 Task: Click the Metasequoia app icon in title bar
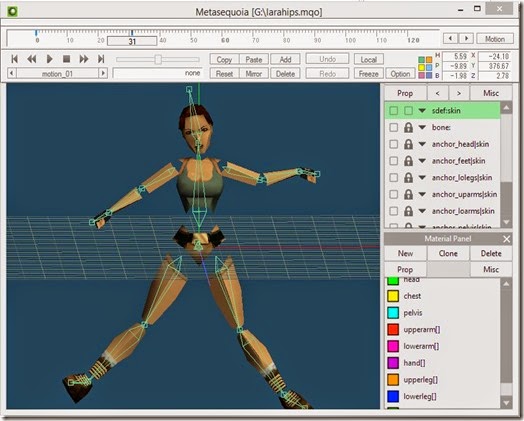click(13, 12)
